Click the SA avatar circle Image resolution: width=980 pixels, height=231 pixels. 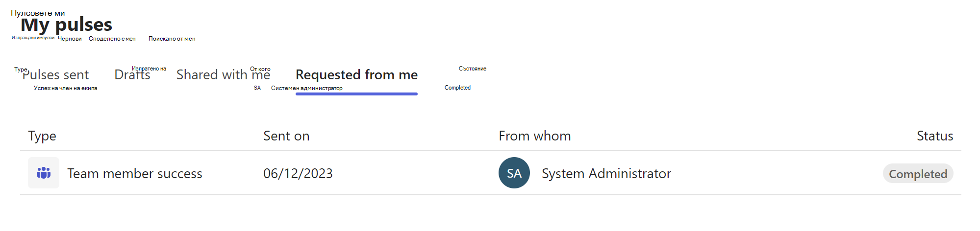coord(514,173)
